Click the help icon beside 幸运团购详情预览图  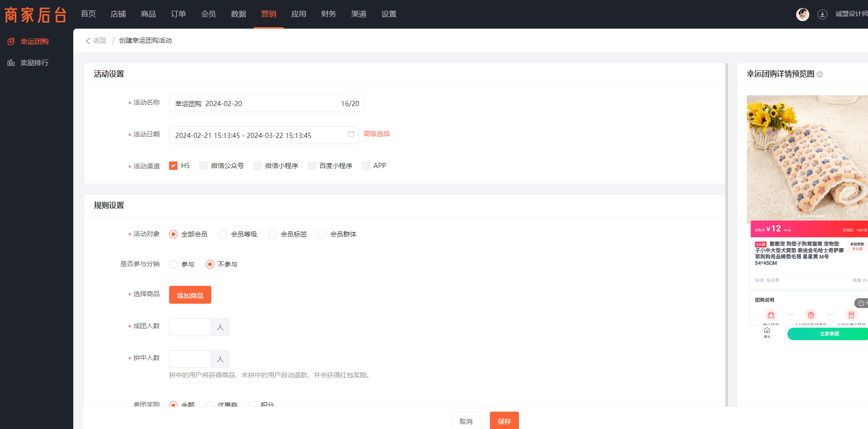(820, 75)
